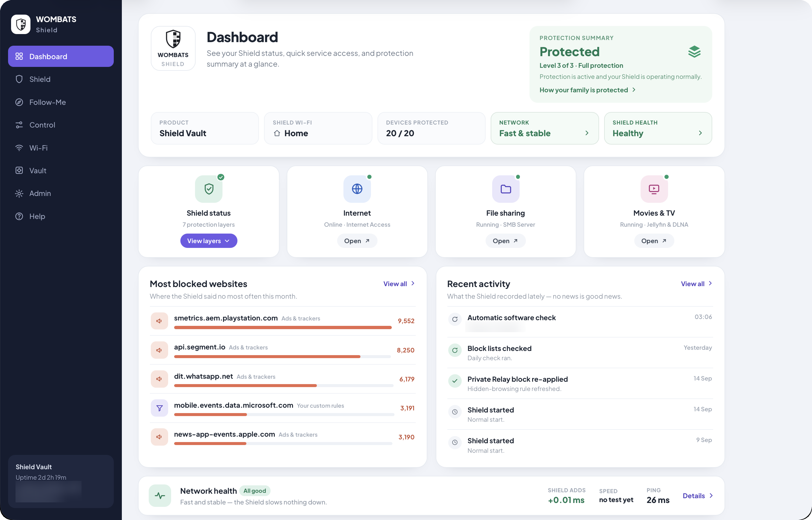Select the Vault menu item
Screen dimensions: 812x520
[61, 171]
